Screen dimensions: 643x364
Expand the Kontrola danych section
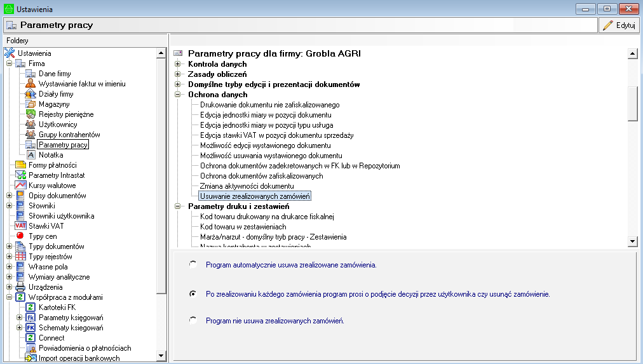coord(178,64)
